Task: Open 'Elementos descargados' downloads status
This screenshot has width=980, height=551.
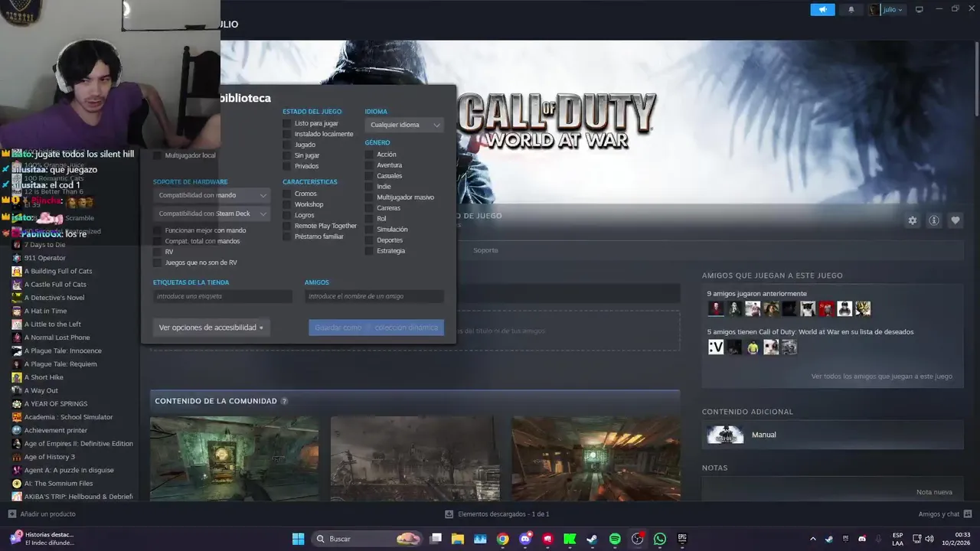Action: click(497, 514)
